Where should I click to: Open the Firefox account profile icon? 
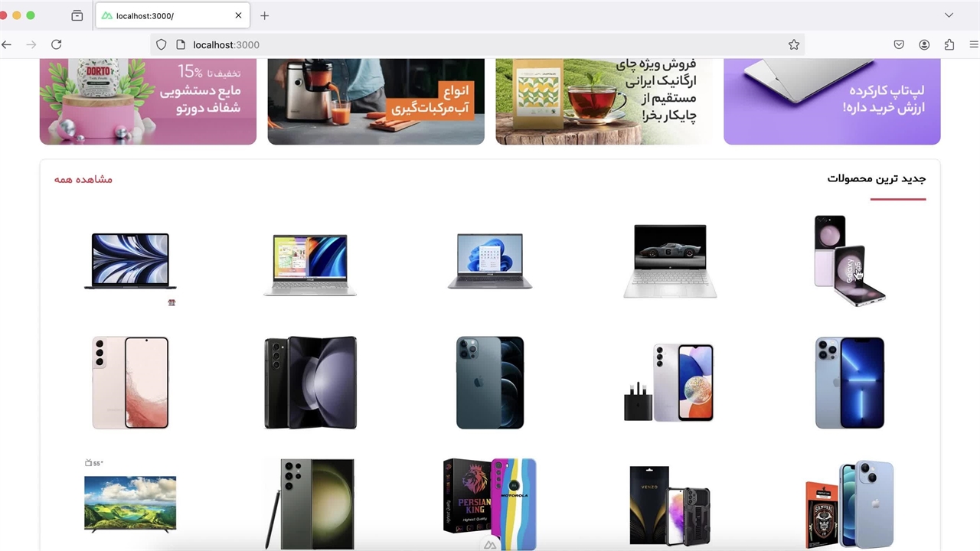pos(924,44)
